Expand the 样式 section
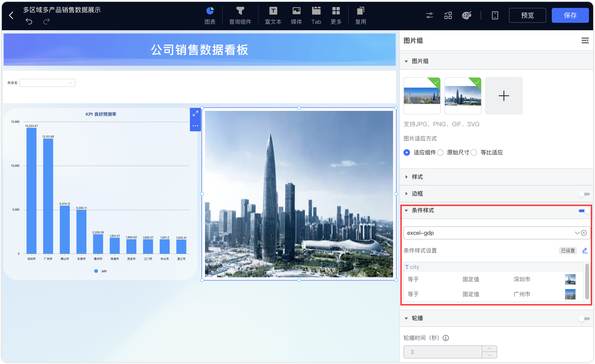 [x=406, y=177]
